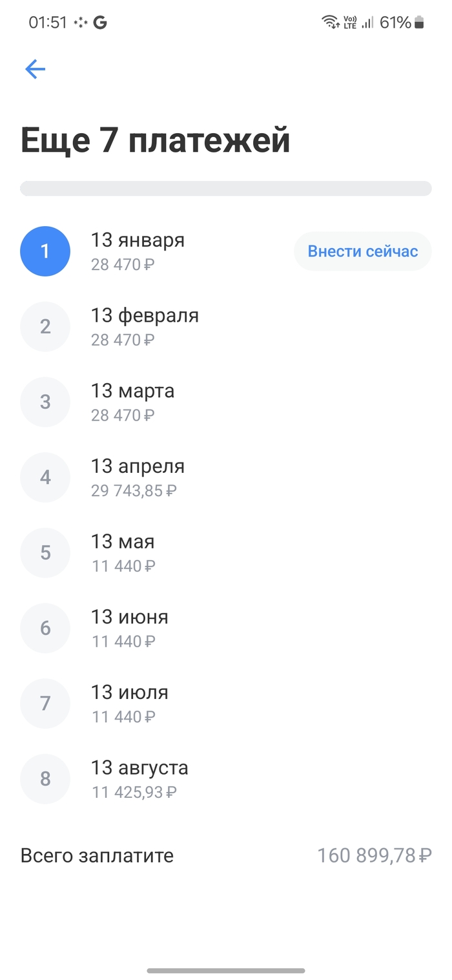Tap the number 4 payment circle
Image resolution: width=452 pixels, height=980 pixels.
[x=45, y=477]
